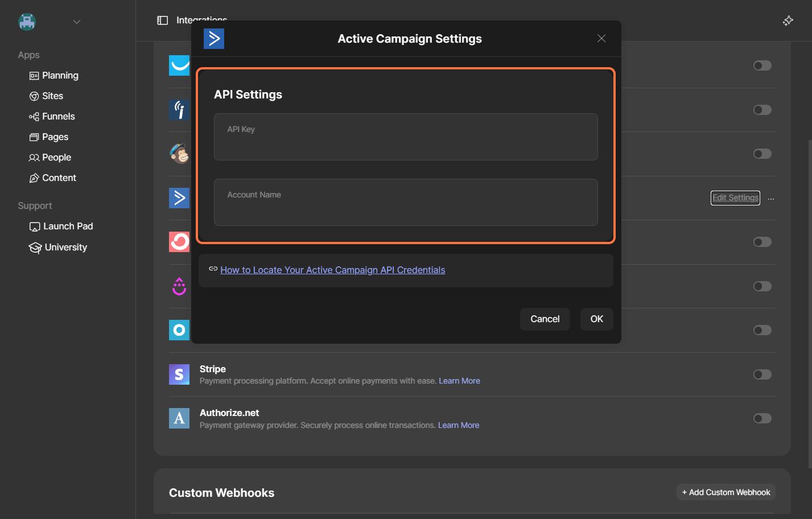Click the Authorize.net logo icon

tap(179, 418)
